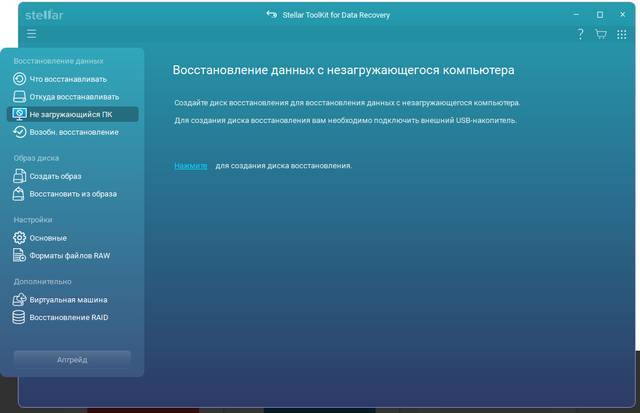Click the Основные gear icon
The width and height of the screenshot is (640, 413).
pyautogui.click(x=19, y=238)
